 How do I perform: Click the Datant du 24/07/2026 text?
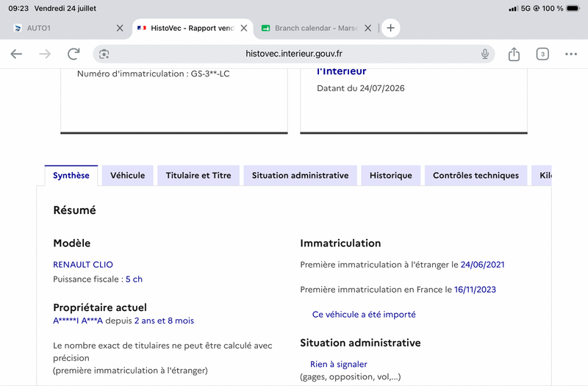(361, 88)
